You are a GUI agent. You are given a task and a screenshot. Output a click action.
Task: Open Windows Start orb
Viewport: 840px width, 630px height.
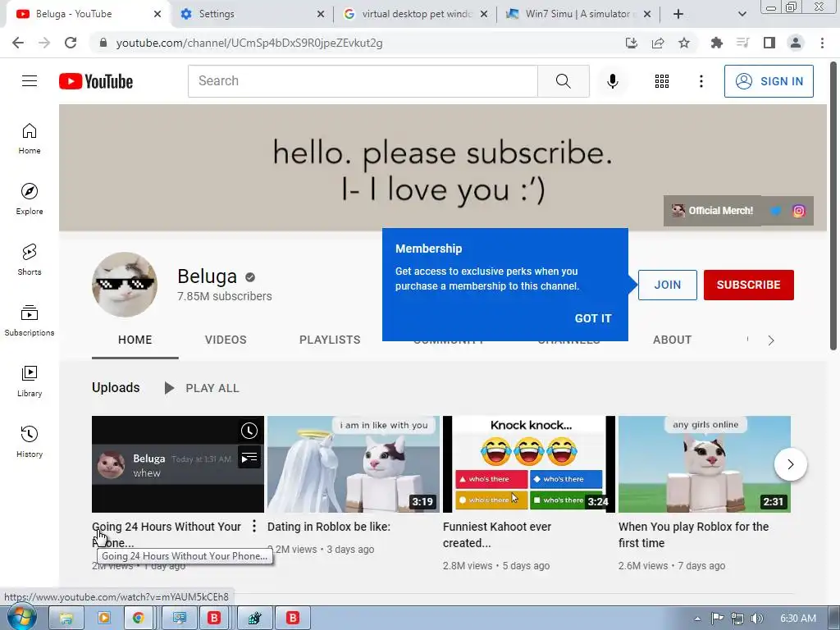pos(21,619)
